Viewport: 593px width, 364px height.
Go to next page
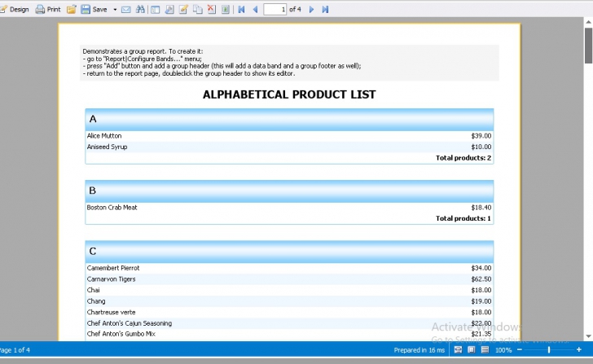pos(311,10)
